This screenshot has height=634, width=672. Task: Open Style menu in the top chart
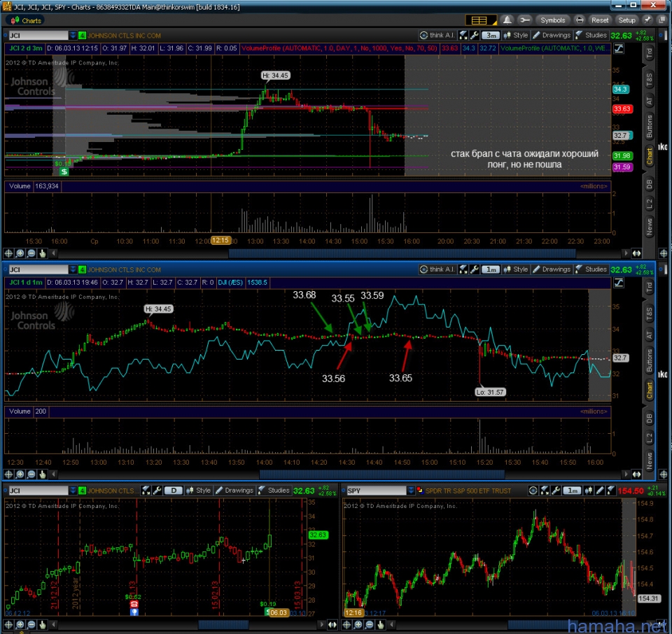tap(516, 35)
